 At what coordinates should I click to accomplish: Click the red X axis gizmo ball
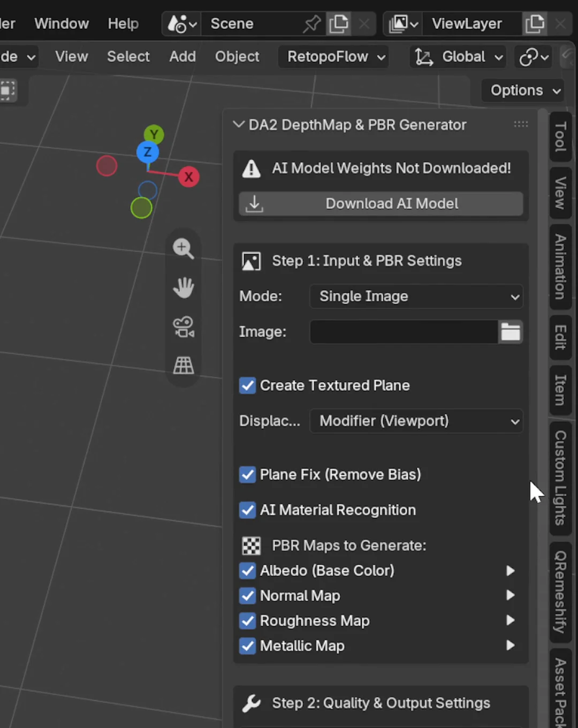tap(188, 177)
